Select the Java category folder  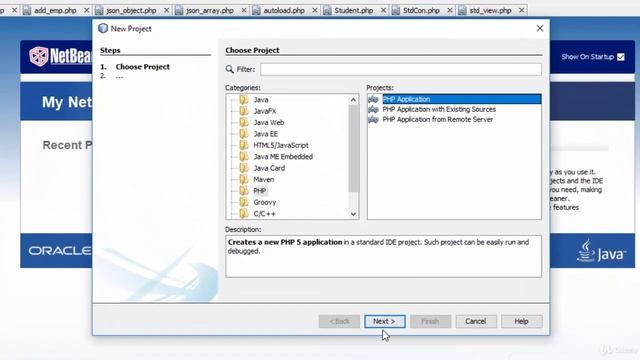(x=261, y=100)
